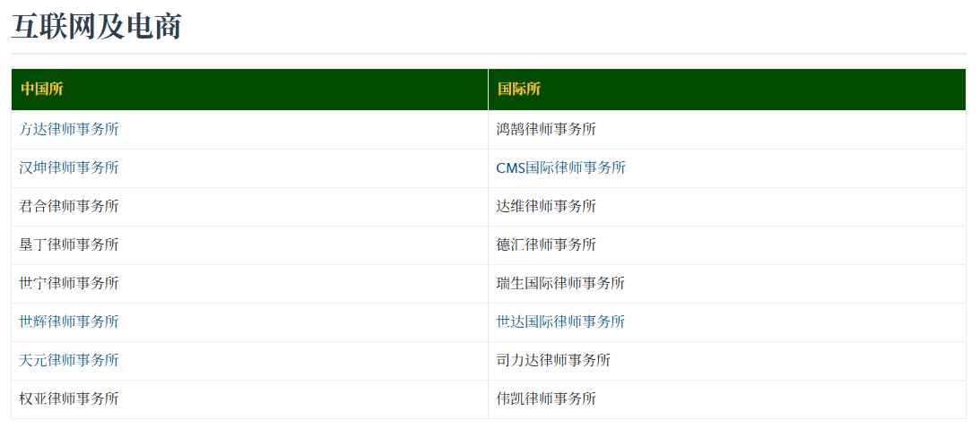Select the 达维律师事务所 cell

[x=727, y=207]
